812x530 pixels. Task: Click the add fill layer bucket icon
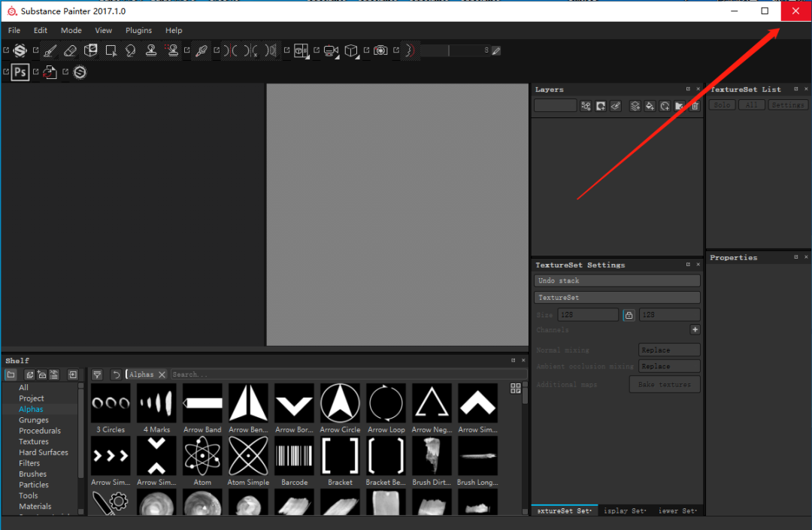coord(650,106)
